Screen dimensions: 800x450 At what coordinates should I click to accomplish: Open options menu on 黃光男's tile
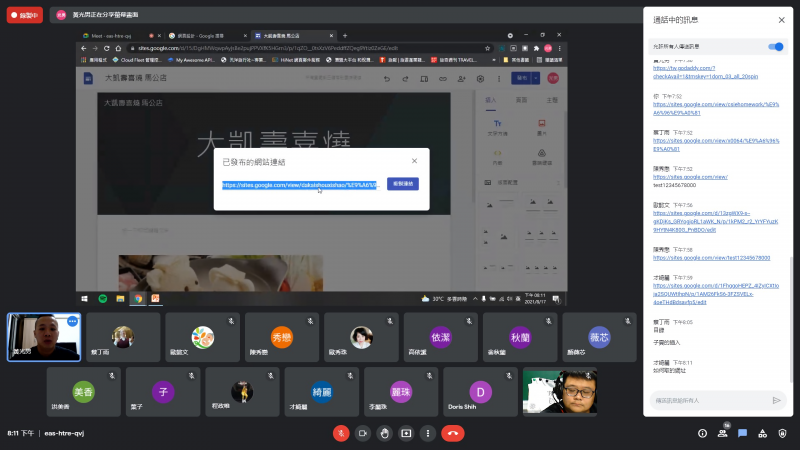pyautogui.click(x=73, y=321)
